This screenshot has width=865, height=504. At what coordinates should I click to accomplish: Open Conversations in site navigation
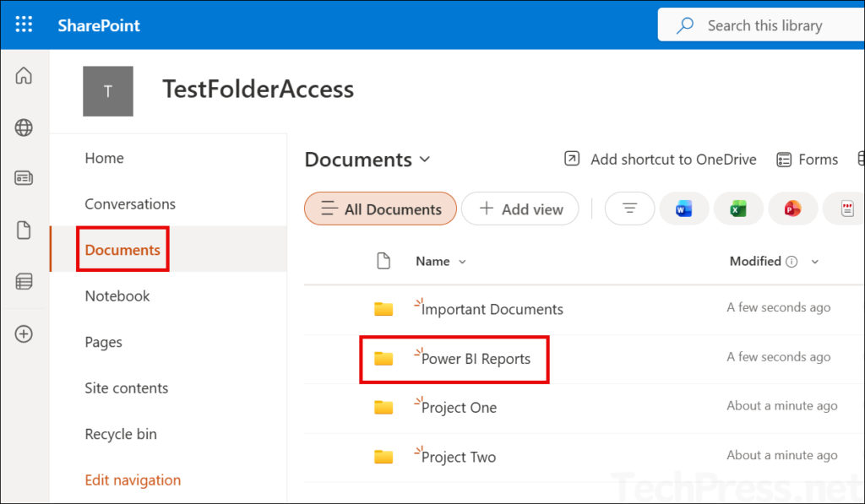pyautogui.click(x=130, y=204)
